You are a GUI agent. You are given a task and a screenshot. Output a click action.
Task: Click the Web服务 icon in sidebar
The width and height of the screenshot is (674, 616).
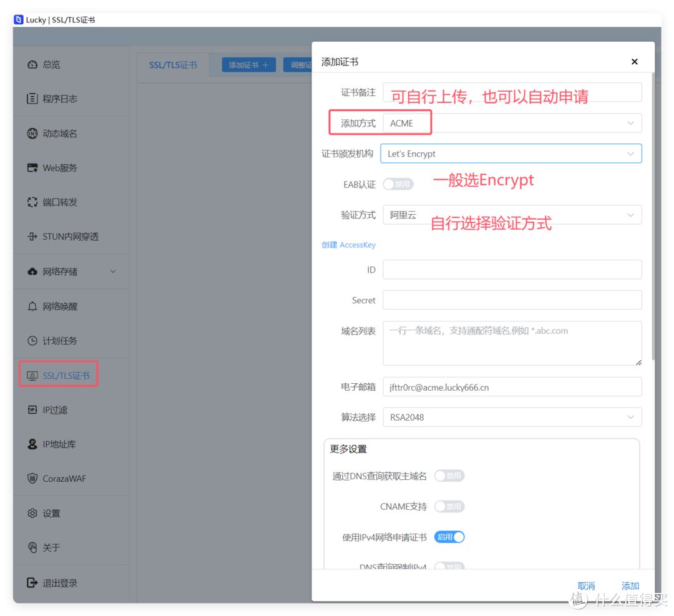click(32, 168)
